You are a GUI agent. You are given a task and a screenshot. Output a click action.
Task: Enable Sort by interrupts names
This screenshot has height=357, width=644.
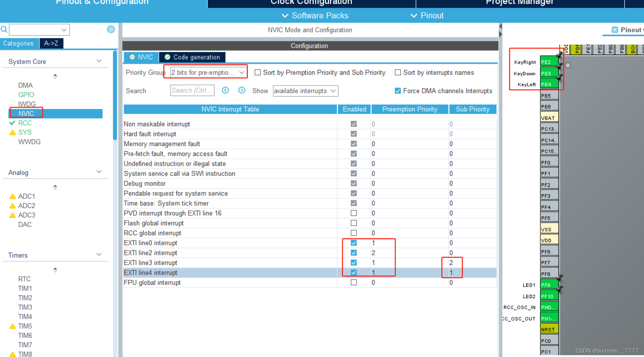point(398,72)
